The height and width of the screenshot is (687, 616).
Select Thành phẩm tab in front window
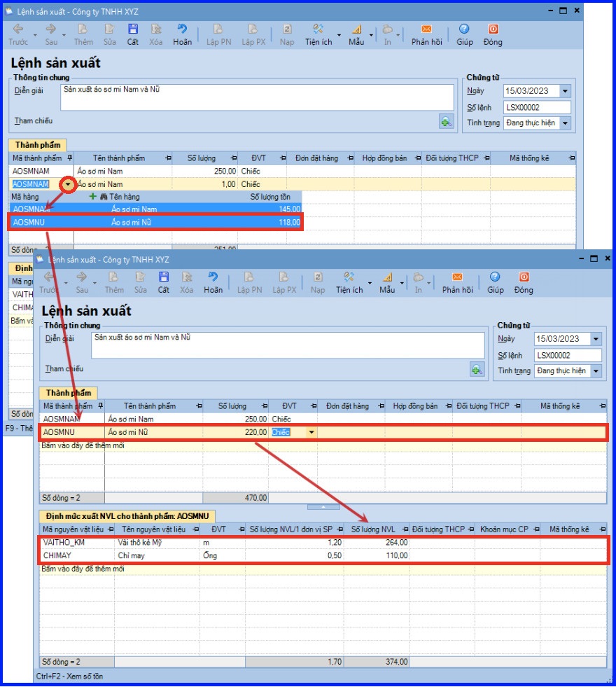(69, 393)
